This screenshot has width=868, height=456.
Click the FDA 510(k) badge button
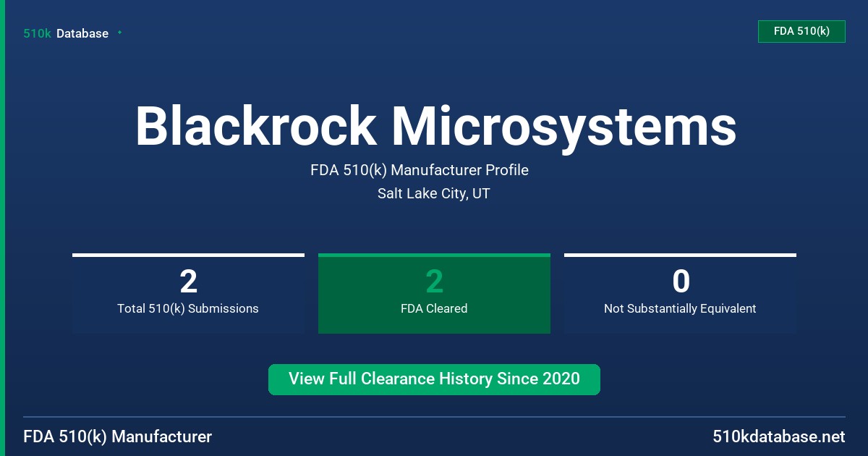(801, 31)
